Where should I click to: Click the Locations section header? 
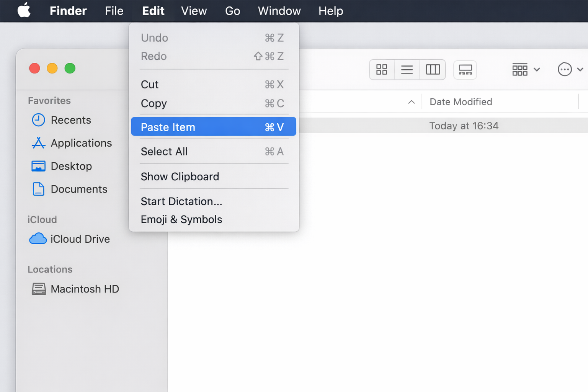[x=50, y=269]
